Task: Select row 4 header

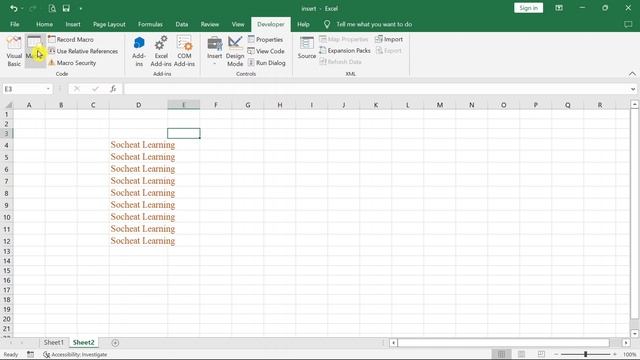Action: [x=7, y=145]
